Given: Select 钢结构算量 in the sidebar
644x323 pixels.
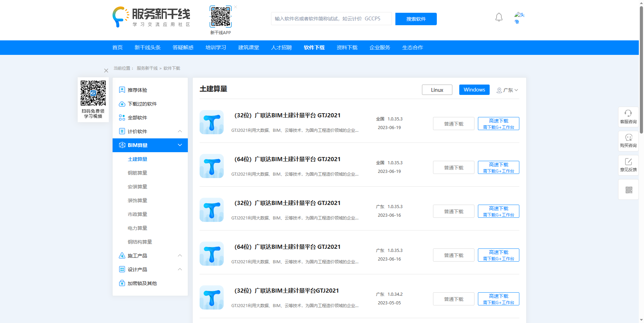Looking at the screenshot, I should pyautogui.click(x=140, y=242).
